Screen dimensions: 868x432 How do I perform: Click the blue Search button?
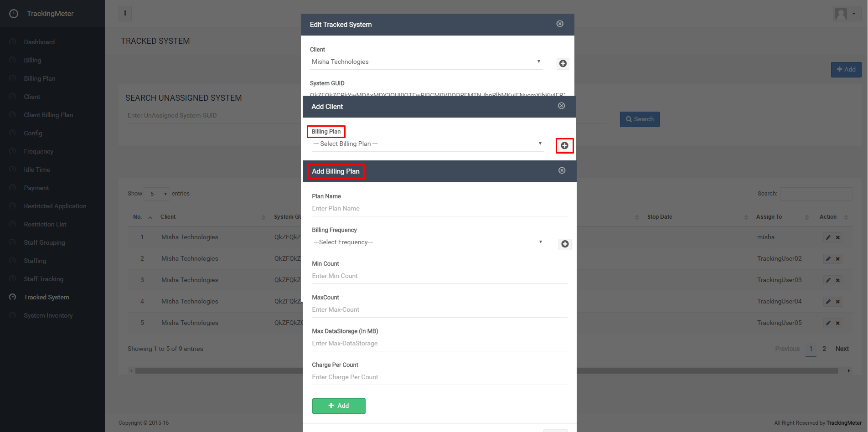pyautogui.click(x=639, y=119)
